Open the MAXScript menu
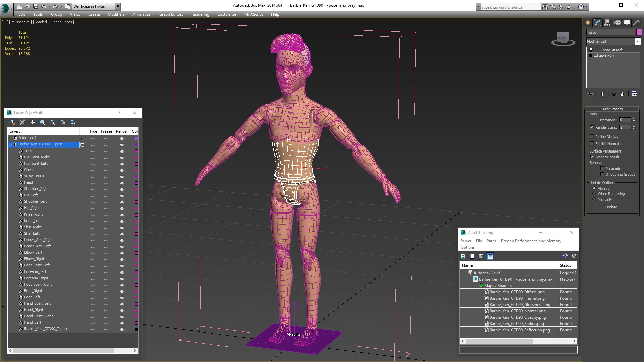The image size is (644, 362). click(253, 14)
